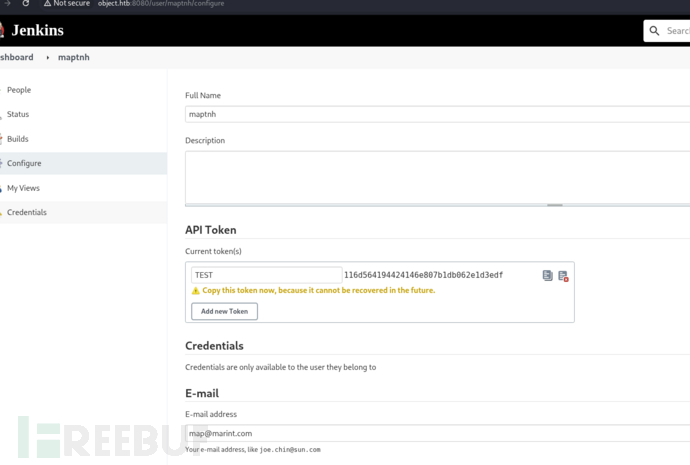Click the API Token section heading
The width and height of the screenshot is (690, 465).
point(211,230)
